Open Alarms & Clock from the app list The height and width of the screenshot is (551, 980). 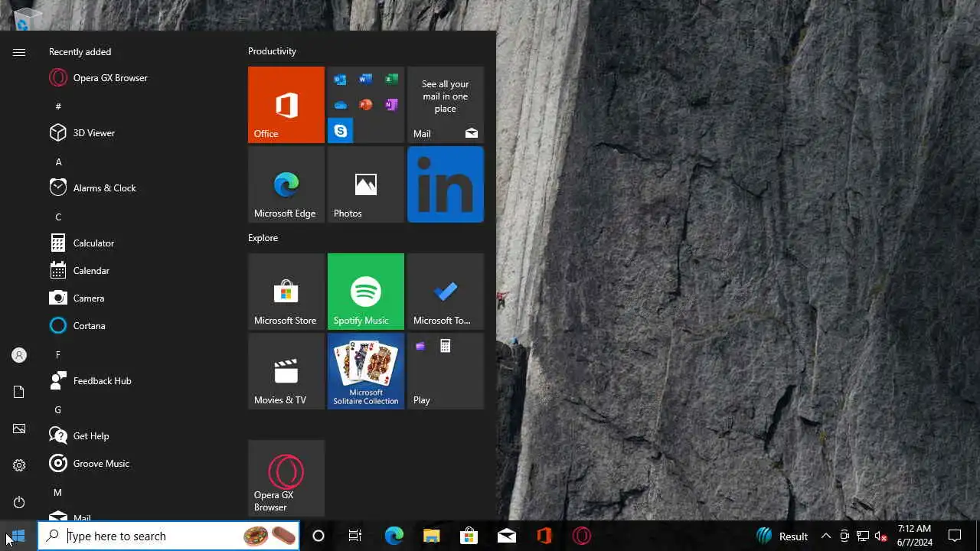coord(138,188)
